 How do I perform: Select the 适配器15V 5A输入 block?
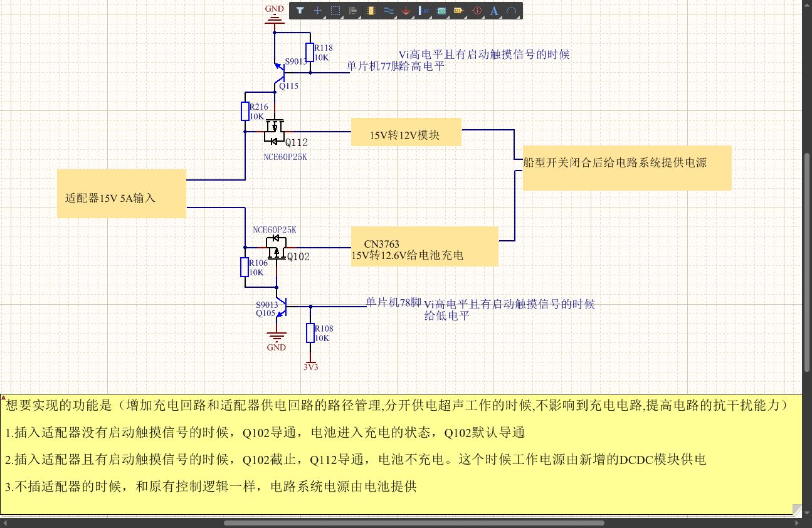coord(122,193)
